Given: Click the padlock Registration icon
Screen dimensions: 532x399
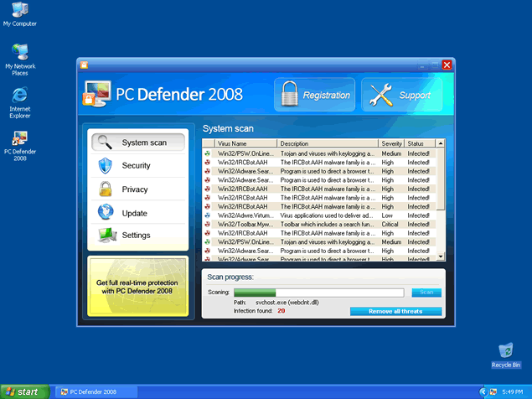Looking at the screenshot, I should click(289, 95).
